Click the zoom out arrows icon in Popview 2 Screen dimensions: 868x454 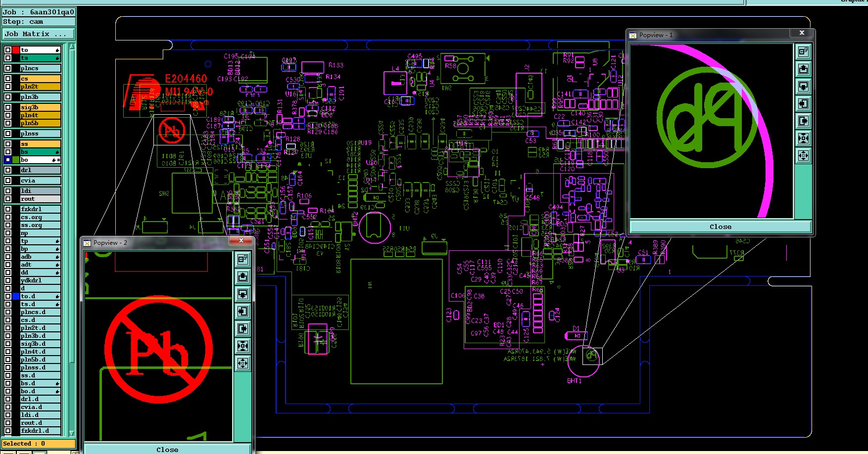(x=242, y=363)
